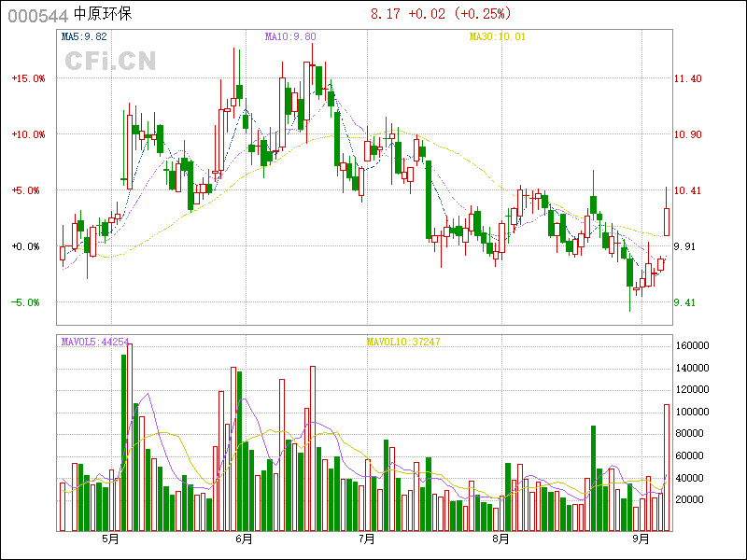Select the MA5:9.82 indicator label
This screenshot has width=747, height=560.
(x=84, y=37)
